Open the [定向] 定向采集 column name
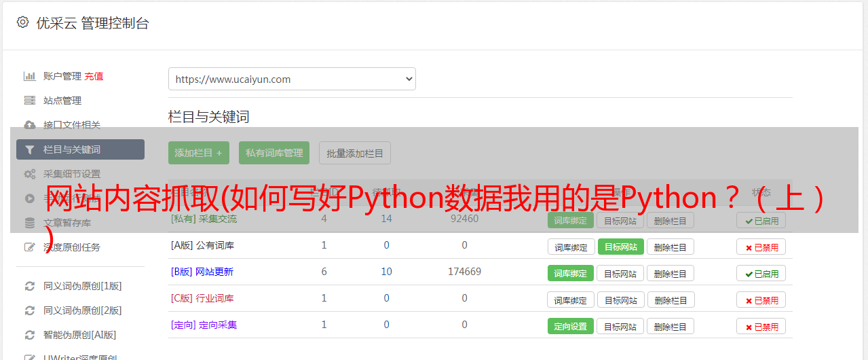This screenshot has width=868, height=360. (x=204, y=325)
